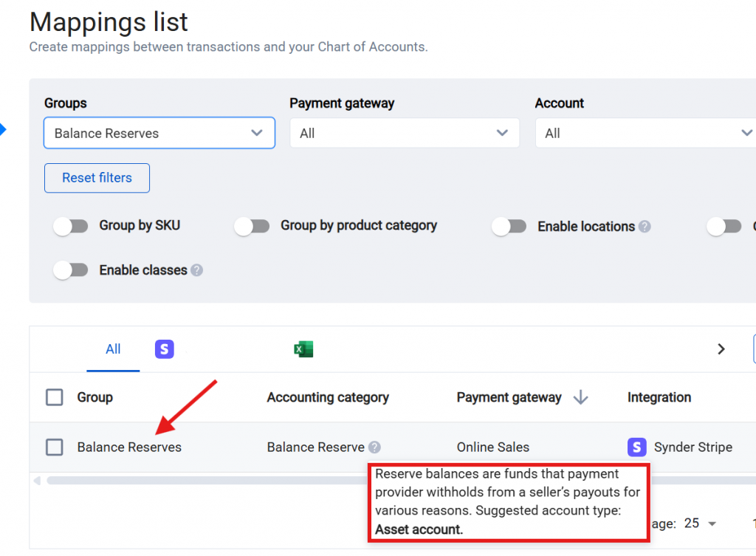756x556 pixels.
Task: Click Payment gateway sort arrow icon
Action: pyautogui.click(x=580, y=398)
